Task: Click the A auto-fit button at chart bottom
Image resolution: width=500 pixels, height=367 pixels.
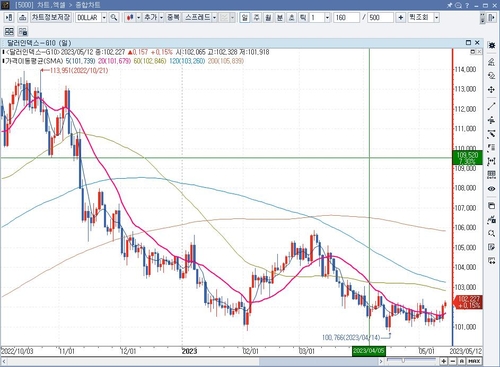Action: [462, 361]
